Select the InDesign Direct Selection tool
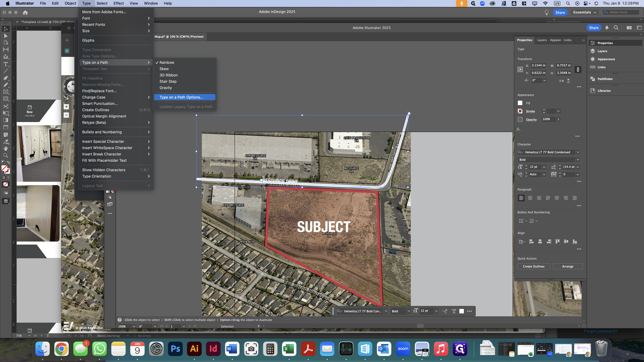Screen dimensions: 644x362 point(6,36)
